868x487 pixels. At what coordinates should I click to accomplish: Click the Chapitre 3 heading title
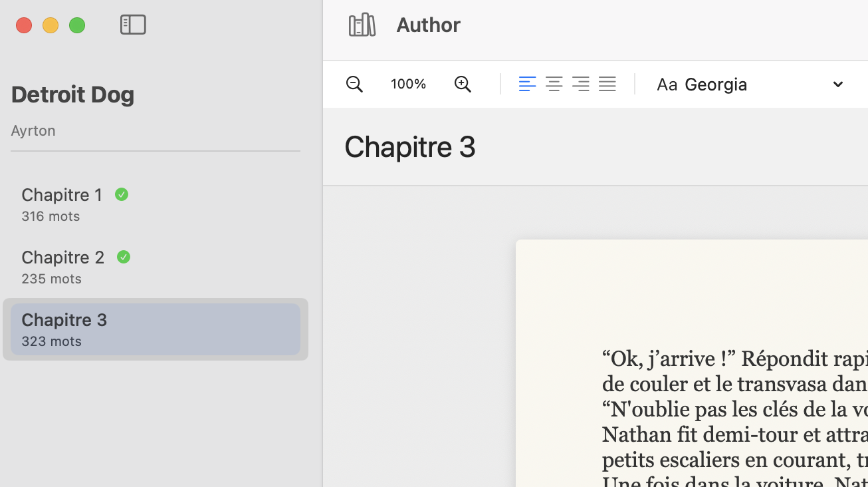(410, 146)
